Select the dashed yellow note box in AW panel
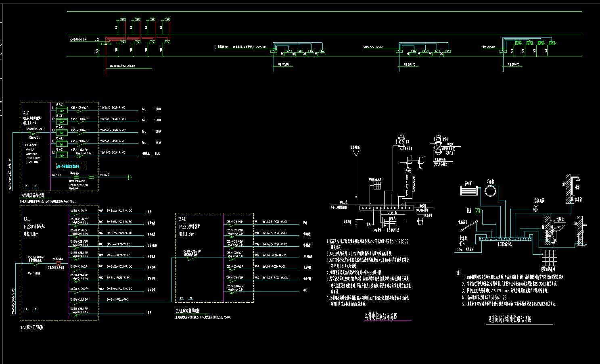This screenshot has height=364, width=600. pos(71,166)
